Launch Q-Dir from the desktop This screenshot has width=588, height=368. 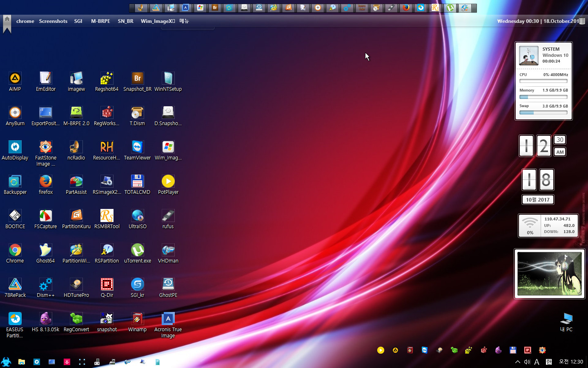pos(107,288)
